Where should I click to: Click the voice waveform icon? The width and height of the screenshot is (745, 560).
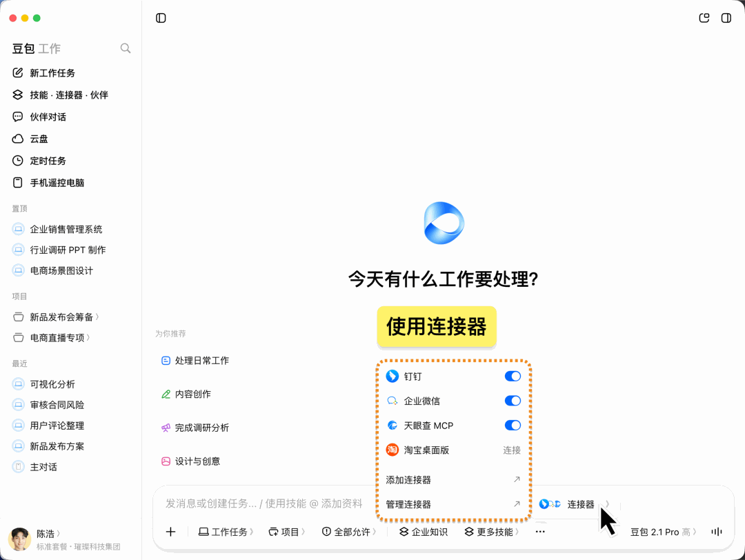(717, 532)
